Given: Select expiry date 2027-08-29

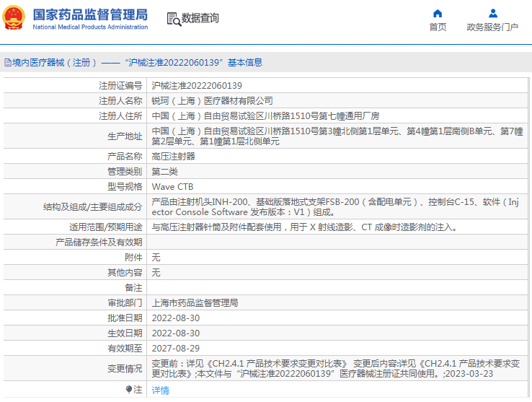Looking at the screenshot, I should coord(176,349).
